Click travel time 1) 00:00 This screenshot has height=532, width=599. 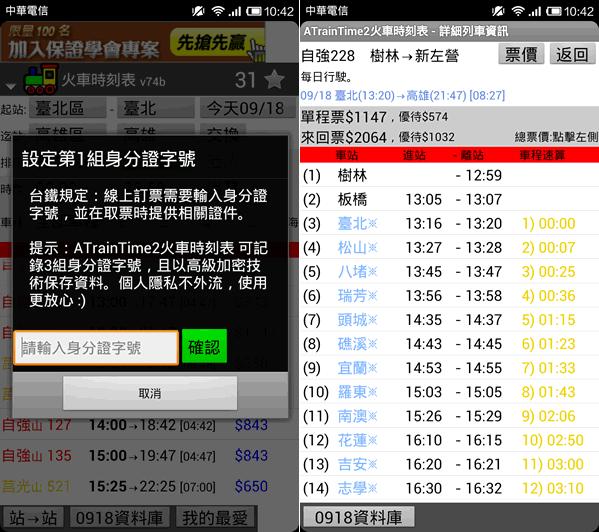point(548,223)
